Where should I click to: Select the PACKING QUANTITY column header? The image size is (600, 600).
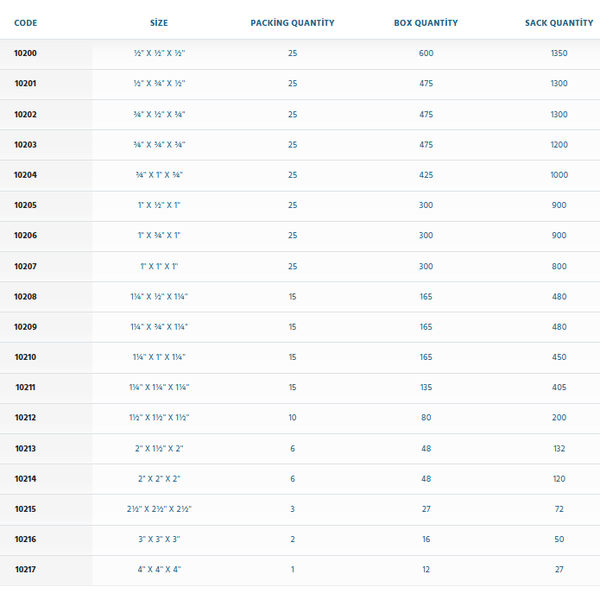pyautogui.click(x=292, y=23)
